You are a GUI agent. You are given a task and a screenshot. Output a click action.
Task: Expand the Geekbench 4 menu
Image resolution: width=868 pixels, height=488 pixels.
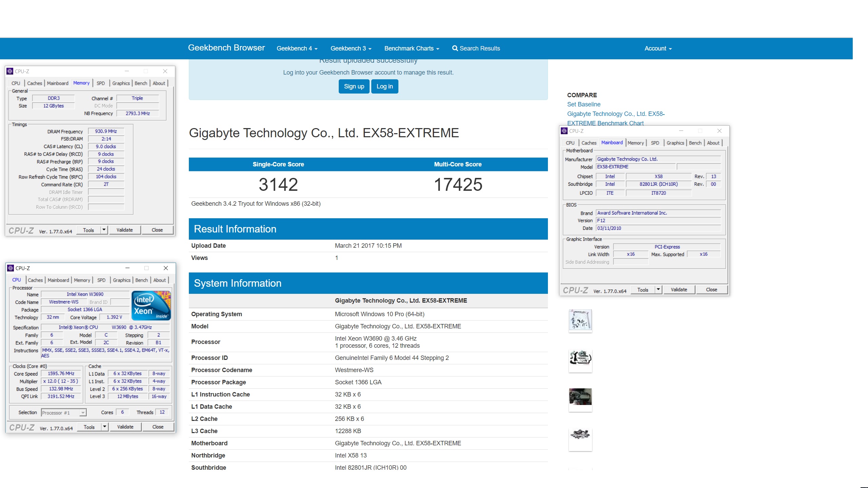pyautogui.click(x=297, y=48)
